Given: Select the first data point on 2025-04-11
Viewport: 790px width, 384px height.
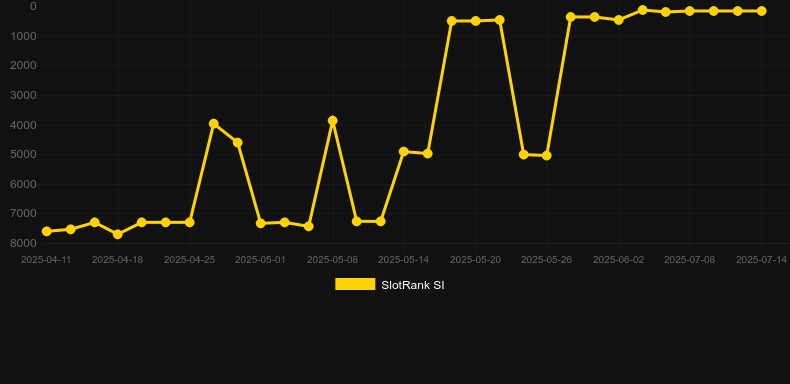Looking at the screenshot, I should tap(46, 231).
